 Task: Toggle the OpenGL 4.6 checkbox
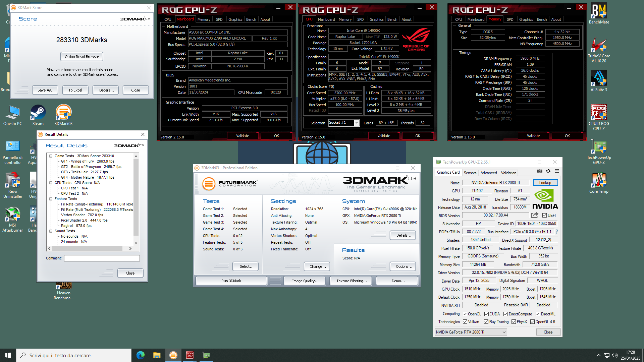tap(532, 322)
